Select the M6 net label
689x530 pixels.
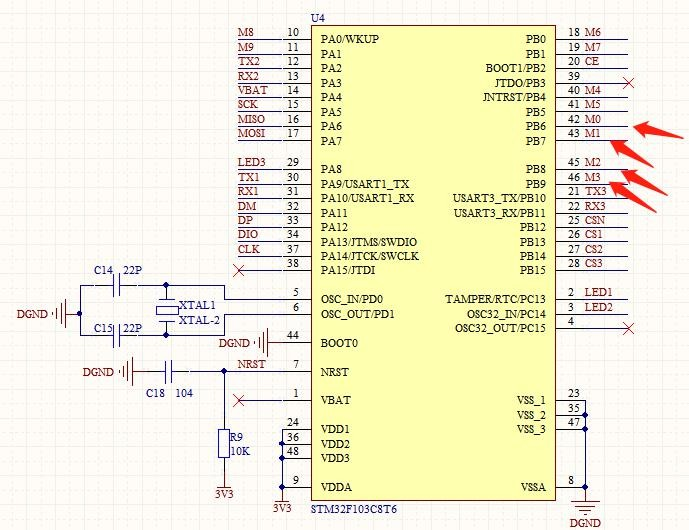593,33
